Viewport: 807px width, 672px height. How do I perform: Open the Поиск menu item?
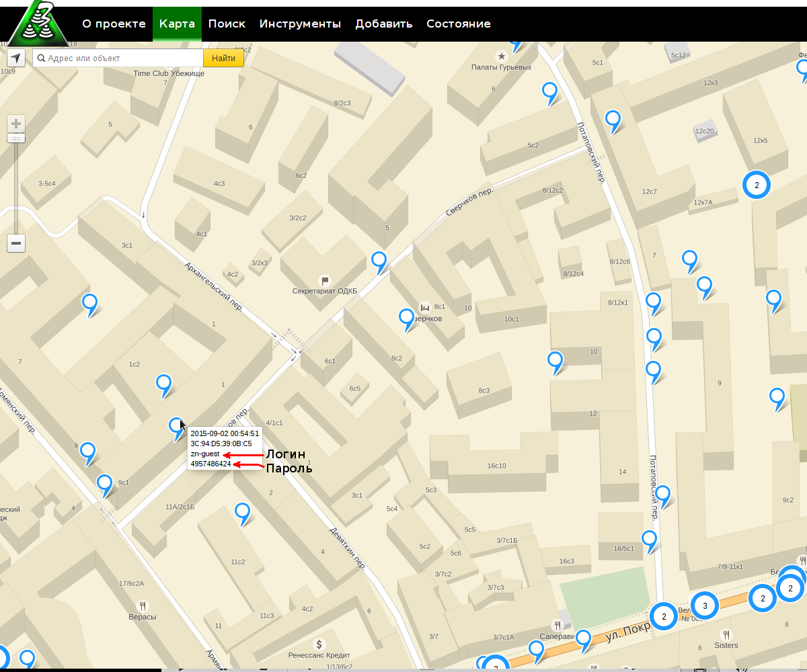point(227,24)
